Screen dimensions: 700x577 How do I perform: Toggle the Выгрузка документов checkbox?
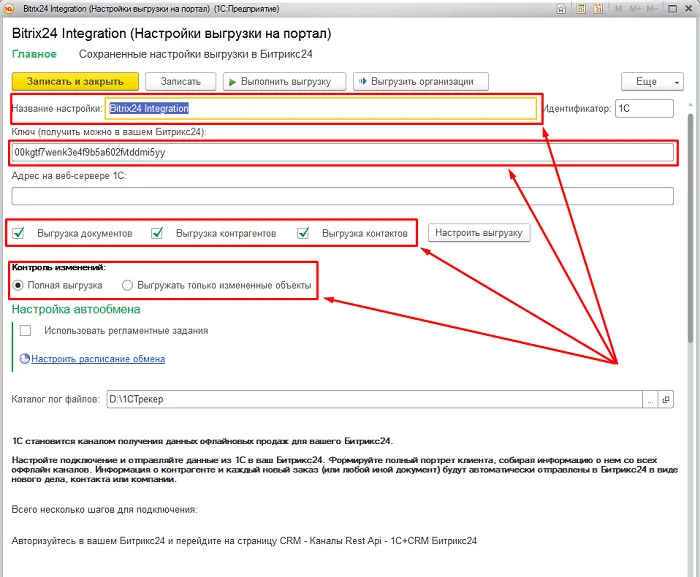click(19, 233)
